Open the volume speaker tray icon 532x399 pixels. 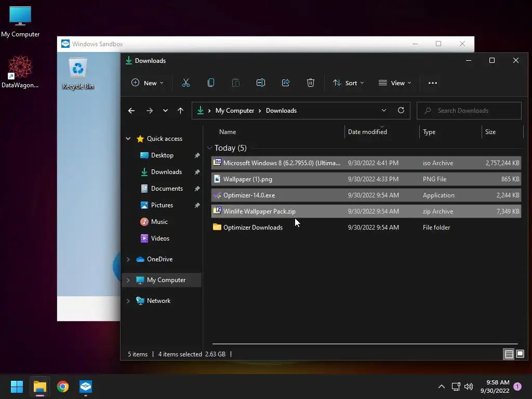tap(469, 387)
